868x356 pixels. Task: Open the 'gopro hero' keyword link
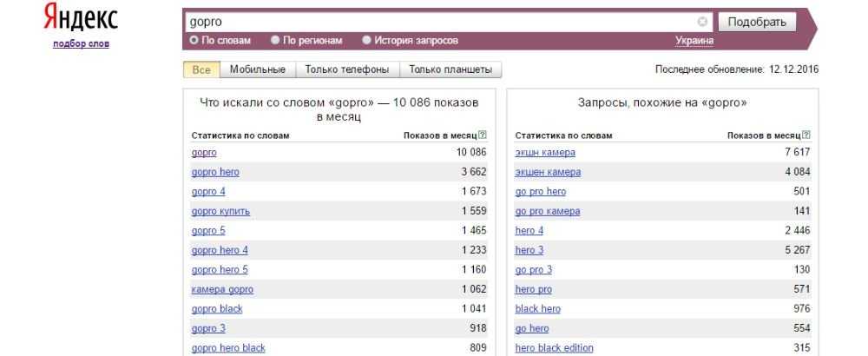215,172
